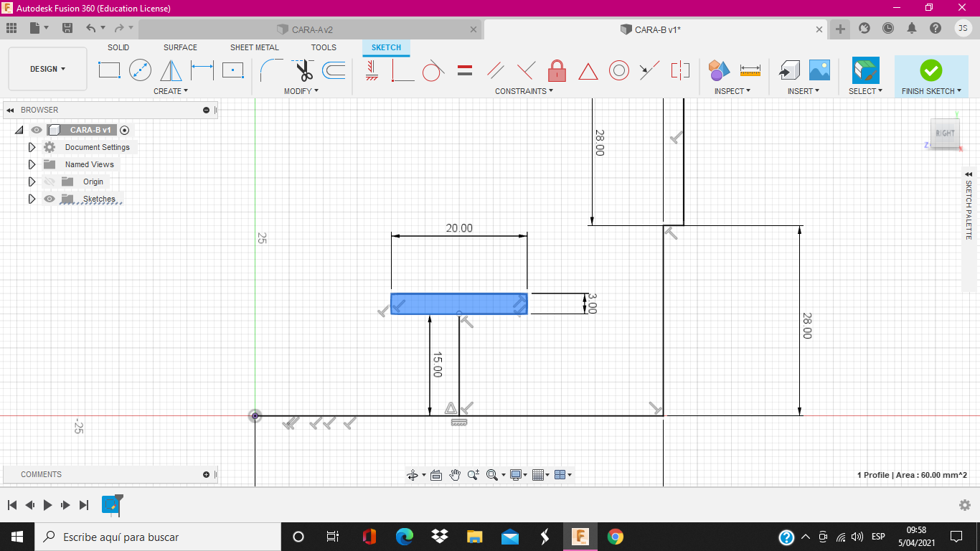
Task: Activate the Sketch Dimension tool
Action: pos(202,70)
